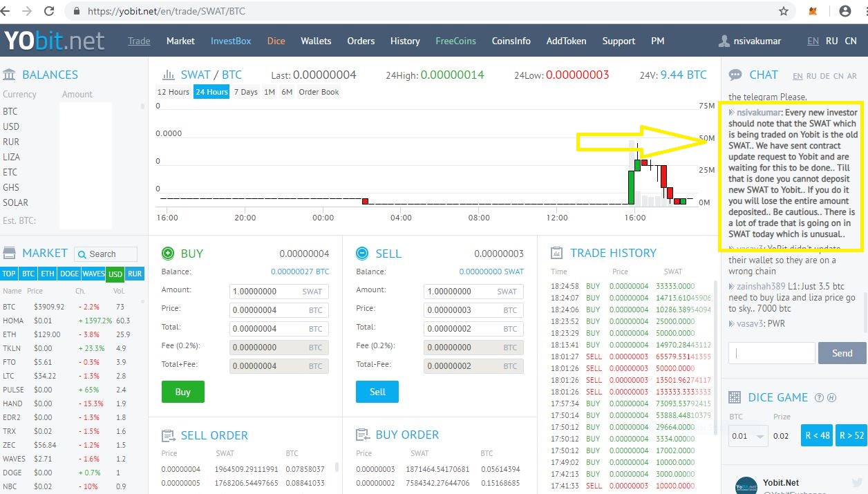This screenshot has height=494, width=868.
Task: Send the chat message with Send button
Action: coord(842,353)
